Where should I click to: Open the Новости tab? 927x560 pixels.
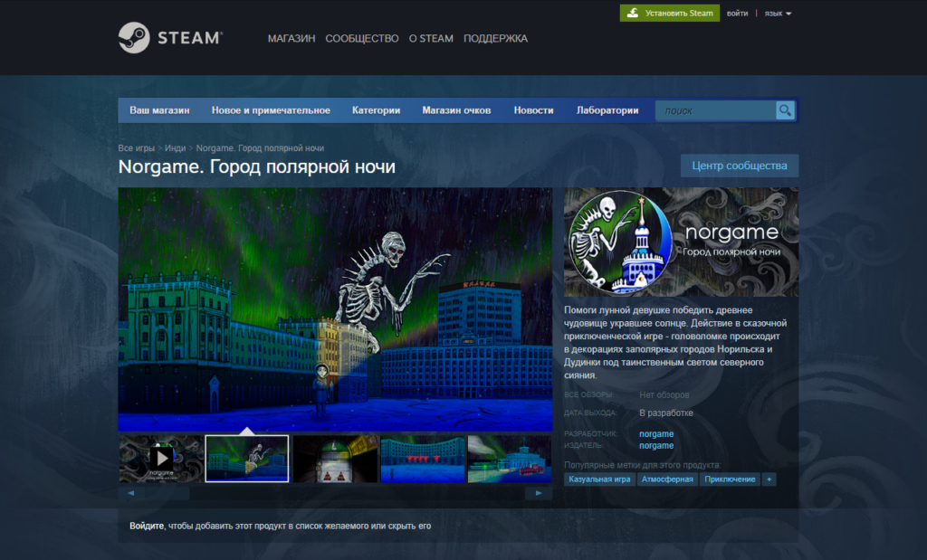pos(533,110)
